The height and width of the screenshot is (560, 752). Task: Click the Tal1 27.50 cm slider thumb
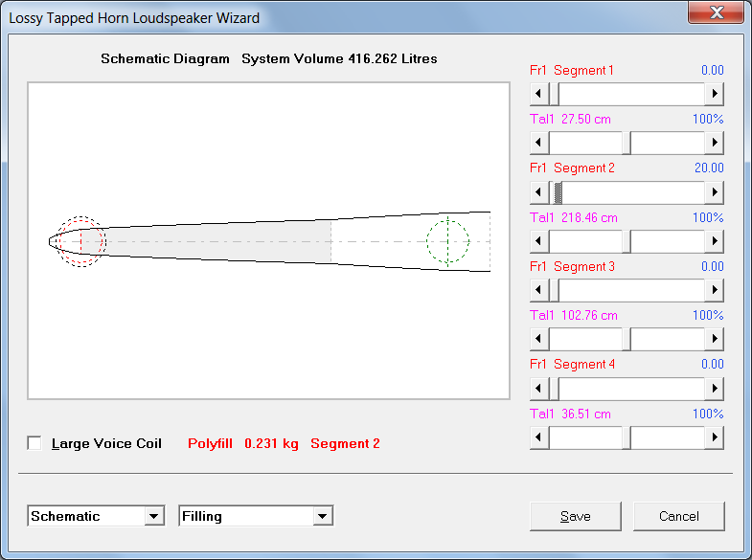coord(627,143)
